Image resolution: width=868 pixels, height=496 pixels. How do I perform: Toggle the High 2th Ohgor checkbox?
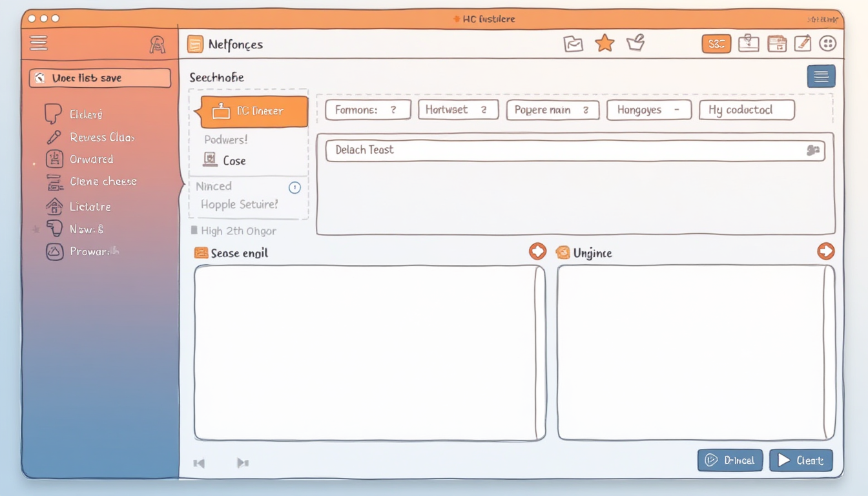click(x=194, y=231)
